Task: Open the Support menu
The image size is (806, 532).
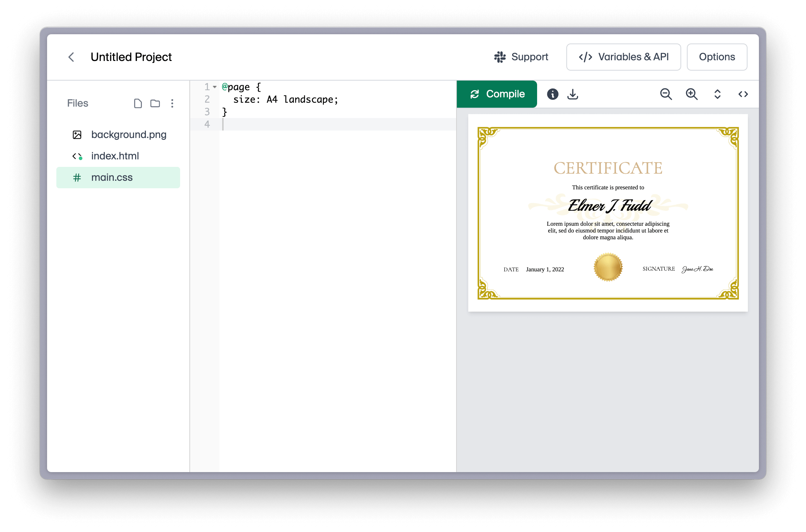Action: (x=522, y=56)
